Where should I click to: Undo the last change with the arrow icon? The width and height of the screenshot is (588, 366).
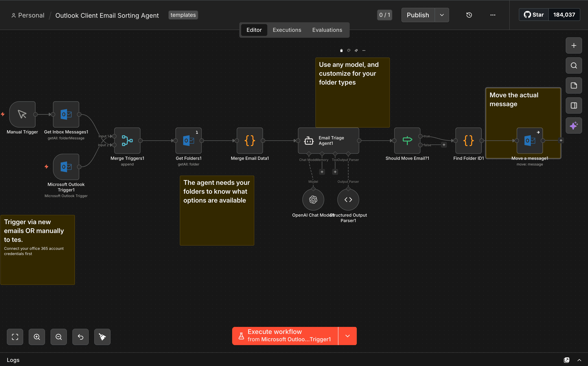[x=80, y=337]
